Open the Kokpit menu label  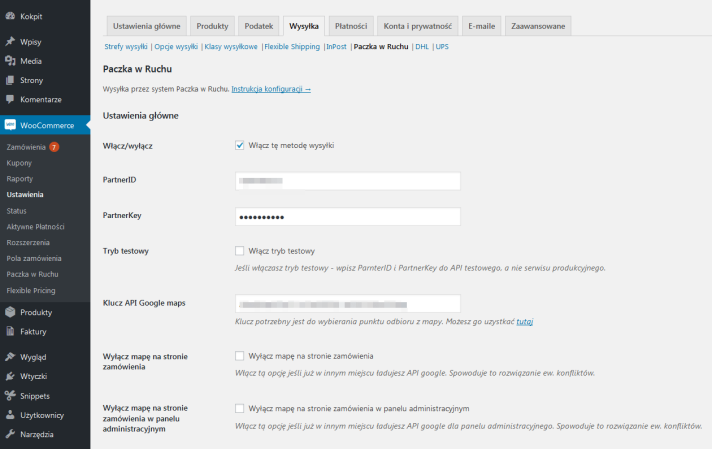tap(31, 16)
